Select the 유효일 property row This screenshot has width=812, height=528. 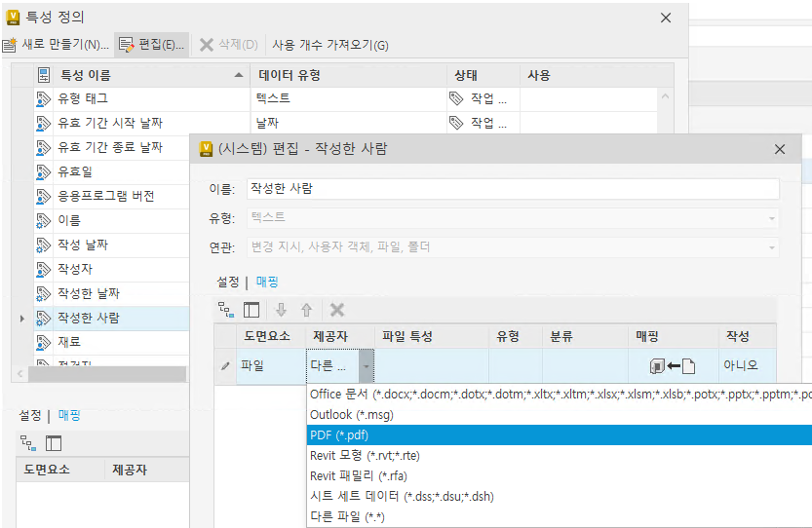click(x=112, y=171)
